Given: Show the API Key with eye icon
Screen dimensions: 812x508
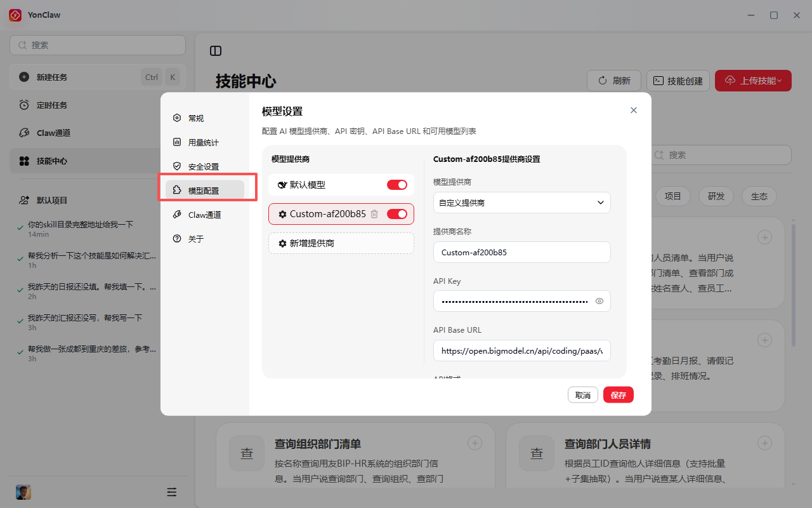Looking at the screenshot, I should [599, 301].
